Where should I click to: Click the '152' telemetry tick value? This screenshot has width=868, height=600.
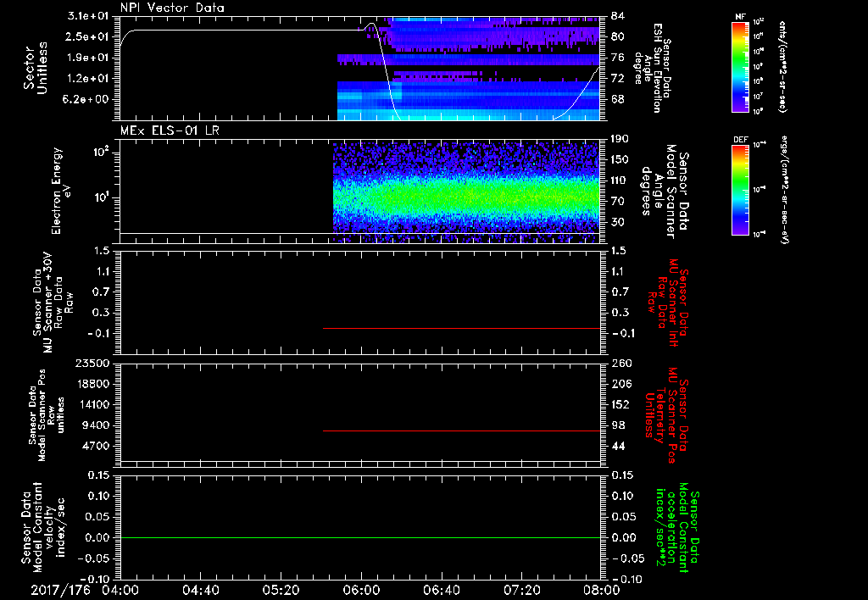621,404
